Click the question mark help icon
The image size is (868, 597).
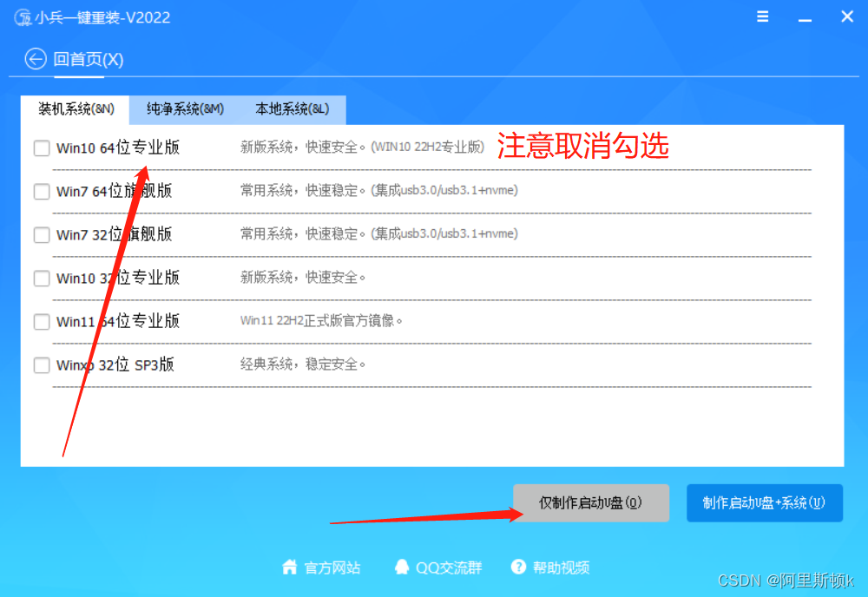pos(519,567)
